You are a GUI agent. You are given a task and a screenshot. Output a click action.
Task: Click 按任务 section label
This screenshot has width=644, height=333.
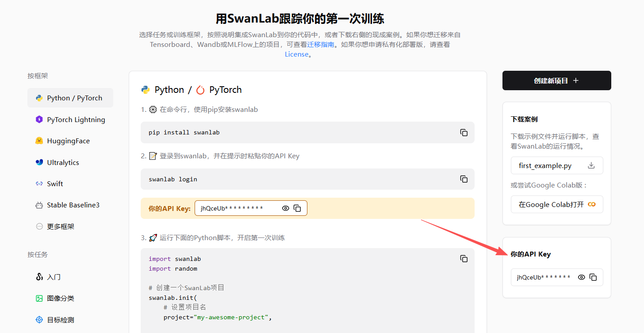(38, 255)
